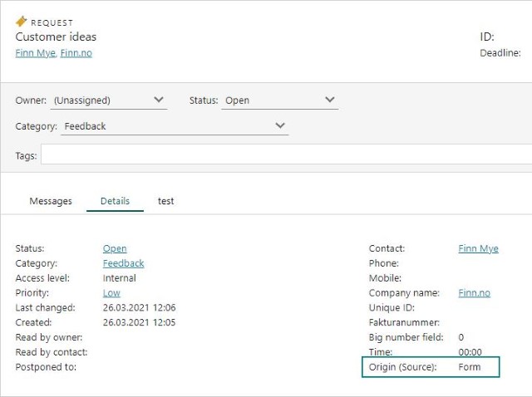The width and height of the screenshot is (532, 397).
Task: Open the Finn.no company name link
Action: point(475,293)
